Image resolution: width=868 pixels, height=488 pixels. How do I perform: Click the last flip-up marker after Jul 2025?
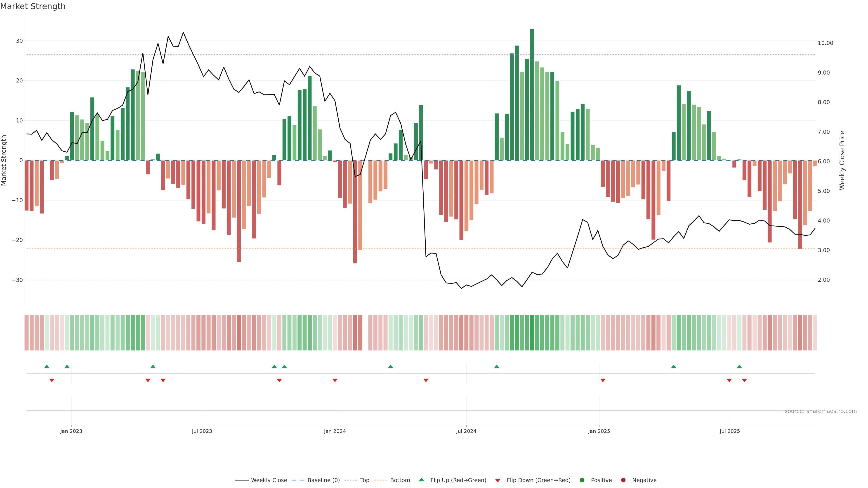pos(739,366)
